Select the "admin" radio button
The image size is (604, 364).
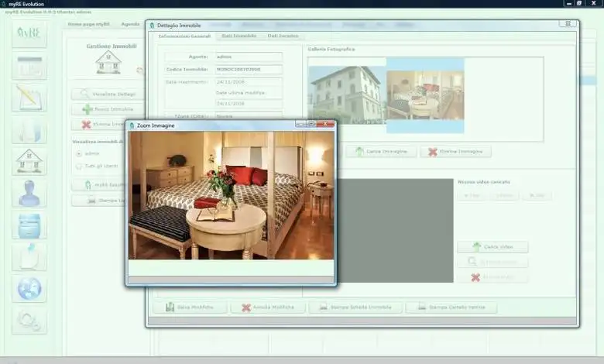click(79, 153)
